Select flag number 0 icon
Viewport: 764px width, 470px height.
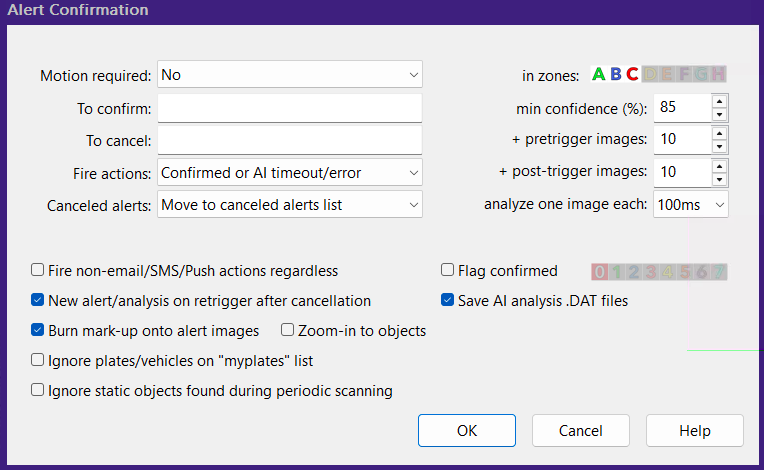tap(599, 271)
